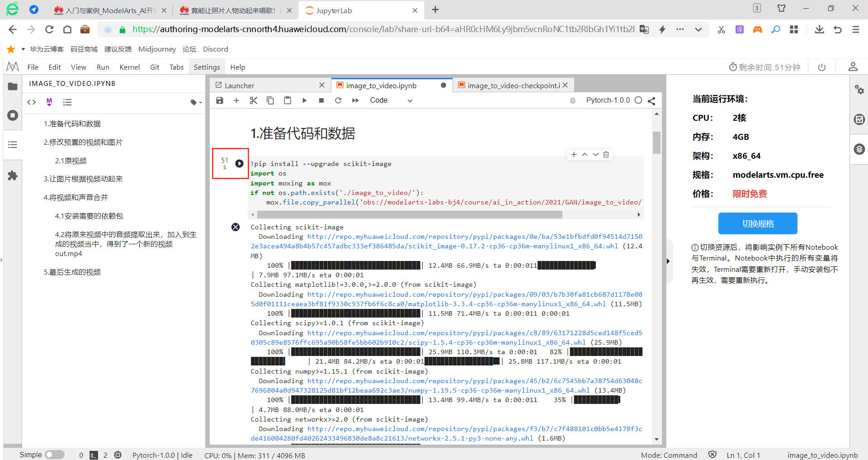This screenshot has height=460, width=868.
Task: Go to section 2.1原视频 in contents
Action: [x=71, y=161]
